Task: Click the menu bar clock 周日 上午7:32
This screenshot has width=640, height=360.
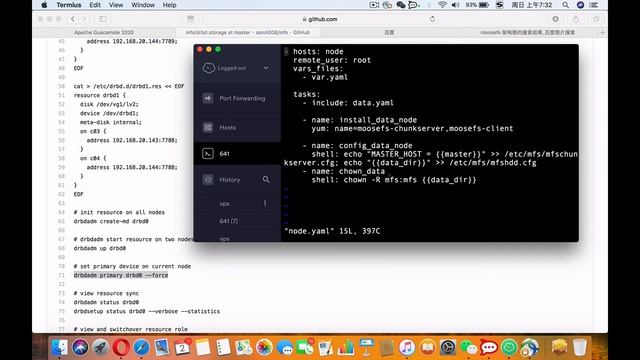Action: tap(532, 5)
